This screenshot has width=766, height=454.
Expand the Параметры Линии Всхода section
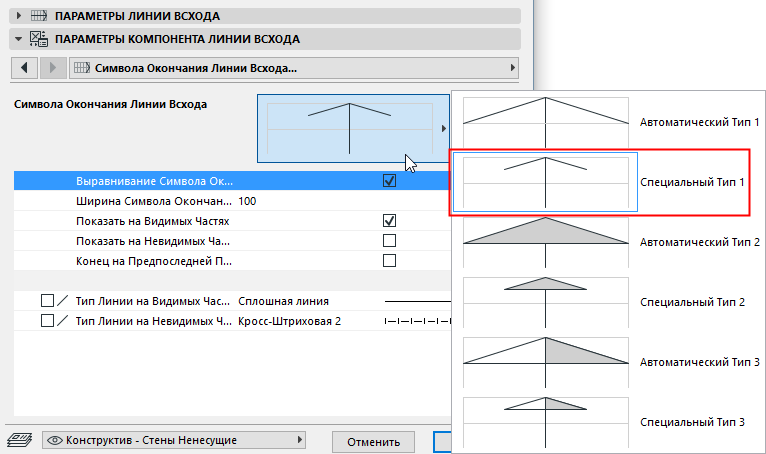(19, 16)
